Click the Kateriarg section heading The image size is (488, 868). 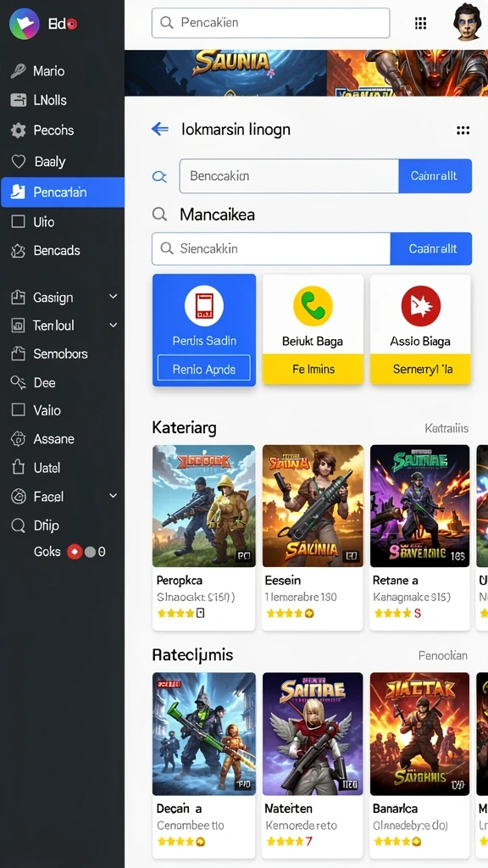[184, 428]
